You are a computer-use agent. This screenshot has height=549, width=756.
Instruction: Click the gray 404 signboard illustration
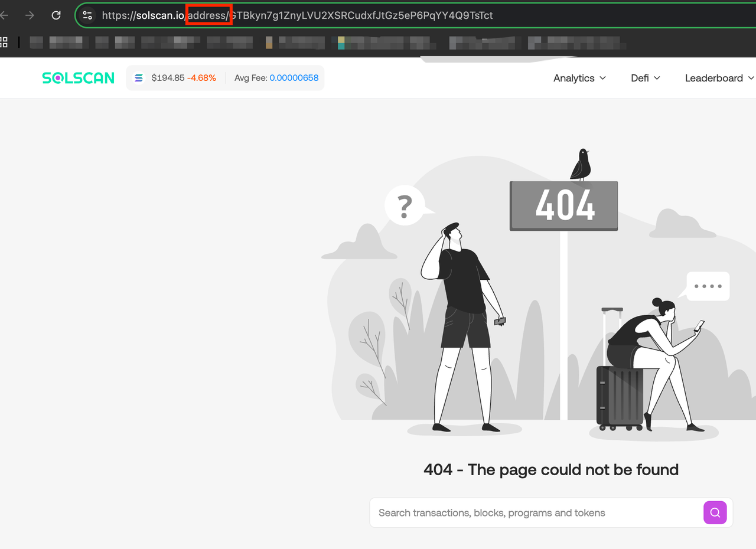563,205
